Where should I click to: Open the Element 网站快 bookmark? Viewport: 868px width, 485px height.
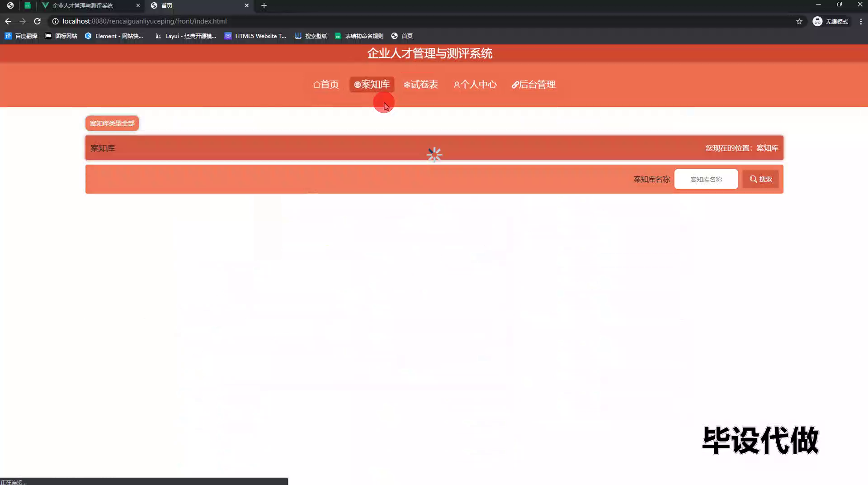[114, 36]
